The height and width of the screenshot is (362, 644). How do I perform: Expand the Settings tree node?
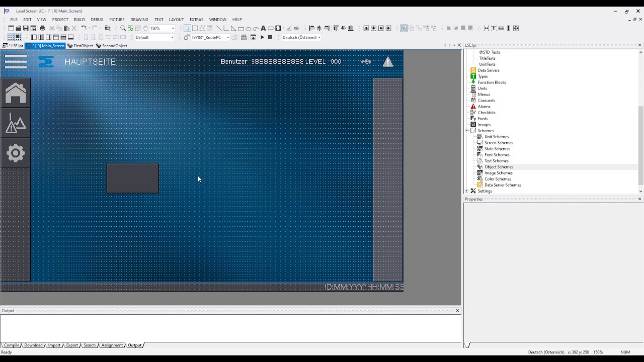[x=466, y=191]
